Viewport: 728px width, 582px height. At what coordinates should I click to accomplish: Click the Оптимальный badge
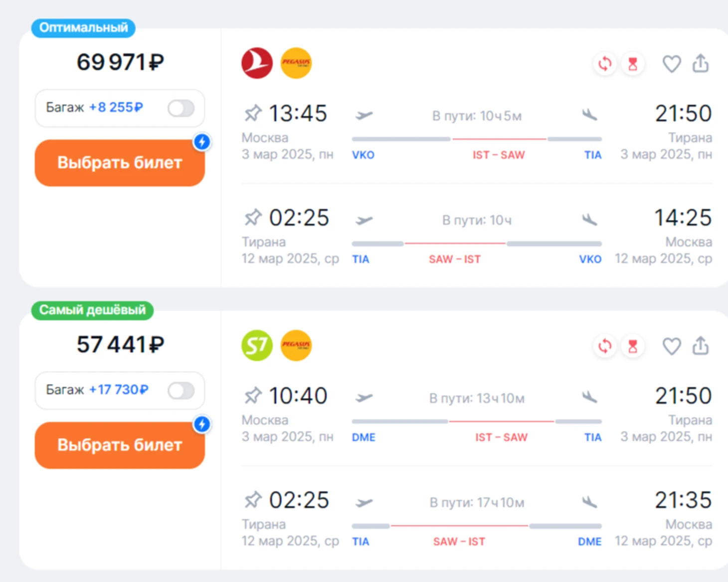point(83,27)
